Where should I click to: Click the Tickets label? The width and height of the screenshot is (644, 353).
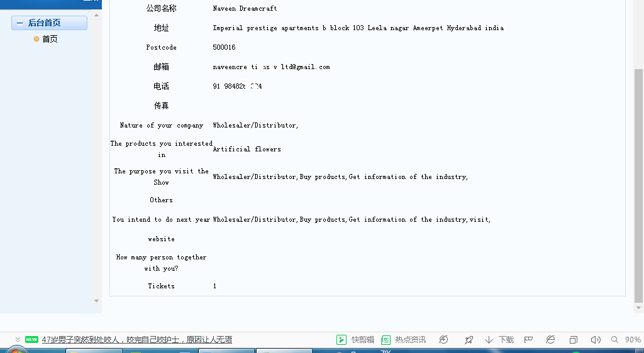point(162,286)
